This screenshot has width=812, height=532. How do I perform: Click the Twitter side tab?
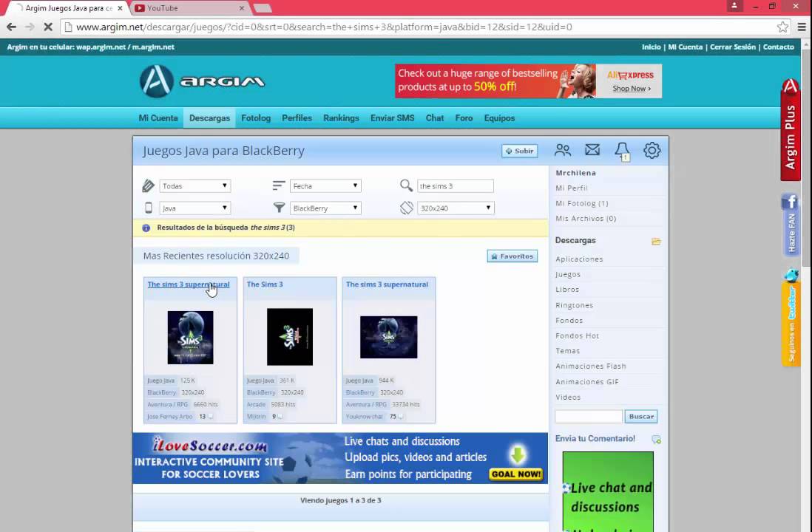point(791,317)
